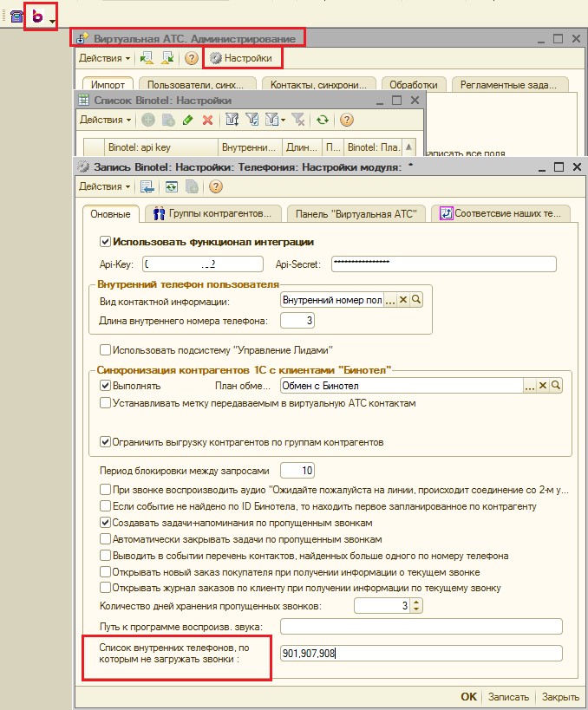
Task: Toggle Выполнять synchronization checkbox
Action: 105,385
